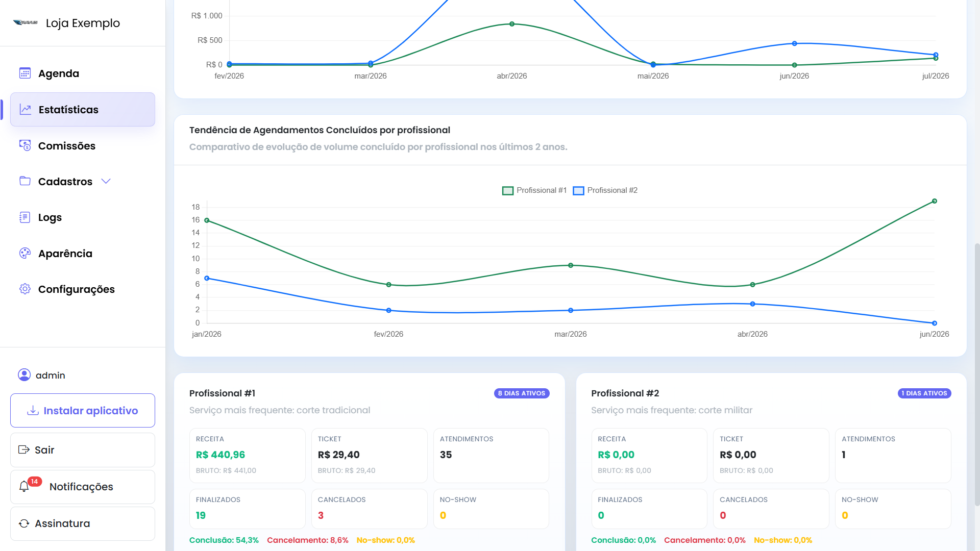Click the Aparência palette icon
The height and width of the screenshot is (551, 980).
[25, 253]
